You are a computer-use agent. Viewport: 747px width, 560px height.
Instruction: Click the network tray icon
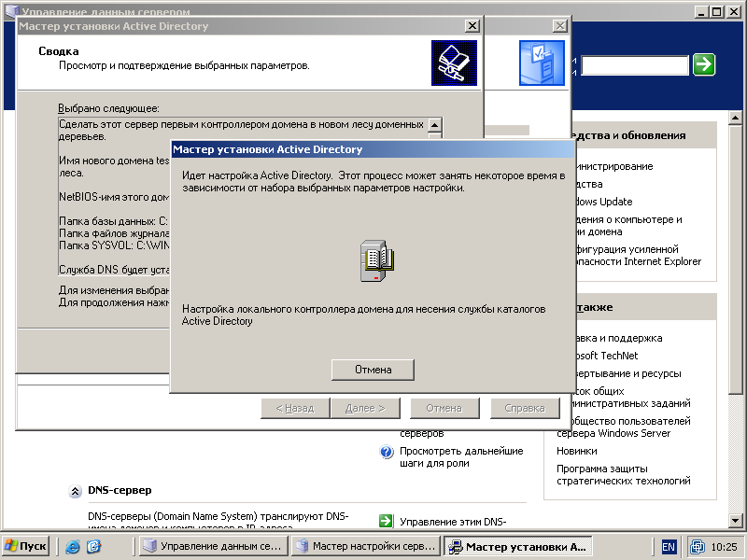click(x=697, y=547)
